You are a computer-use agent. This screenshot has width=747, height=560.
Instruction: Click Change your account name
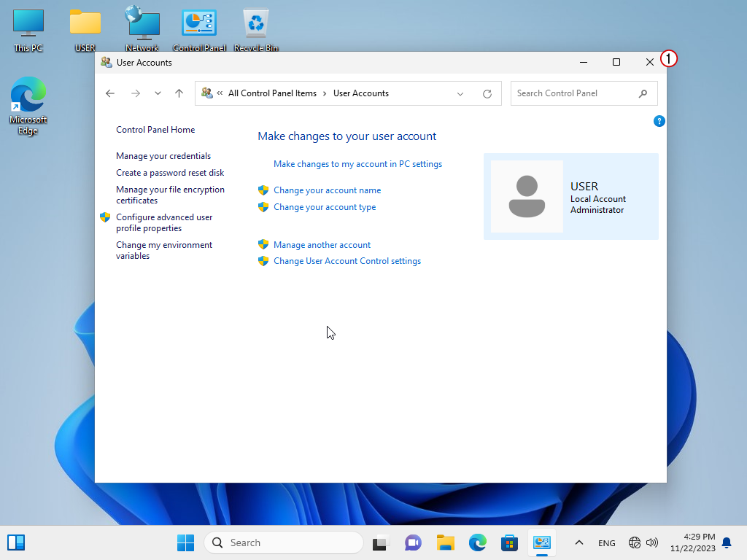point(327,190)
